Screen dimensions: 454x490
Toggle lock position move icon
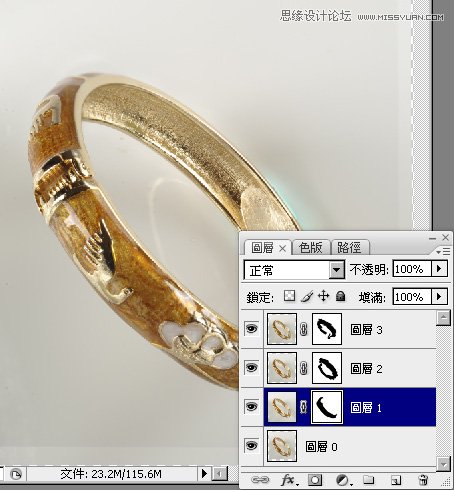point(323,296)
